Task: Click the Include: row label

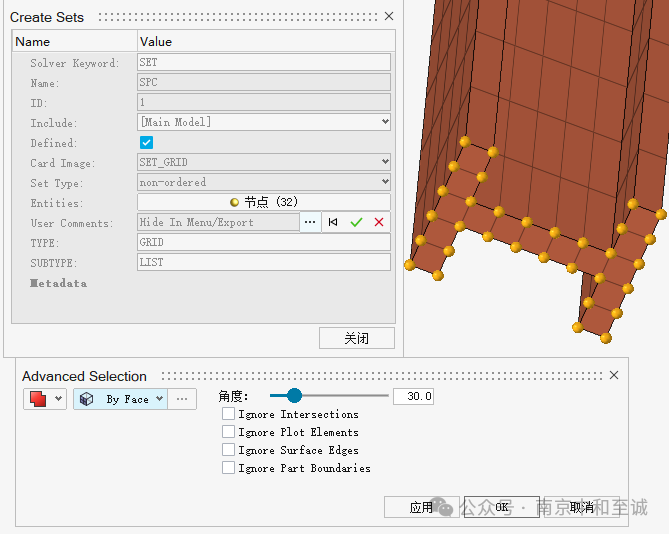Action: [54, 123]
